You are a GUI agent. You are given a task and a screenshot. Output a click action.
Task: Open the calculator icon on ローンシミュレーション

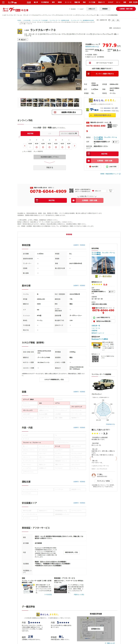[x=90, y=63]
